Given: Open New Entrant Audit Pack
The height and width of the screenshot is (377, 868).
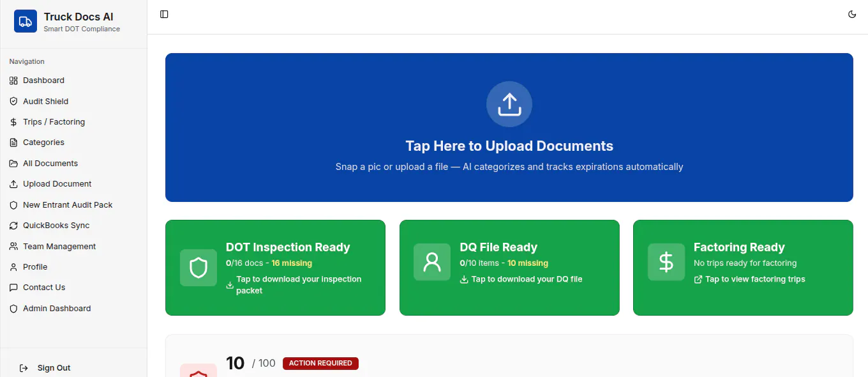Looking at the screenshot, I should click(x=73, y=205).
